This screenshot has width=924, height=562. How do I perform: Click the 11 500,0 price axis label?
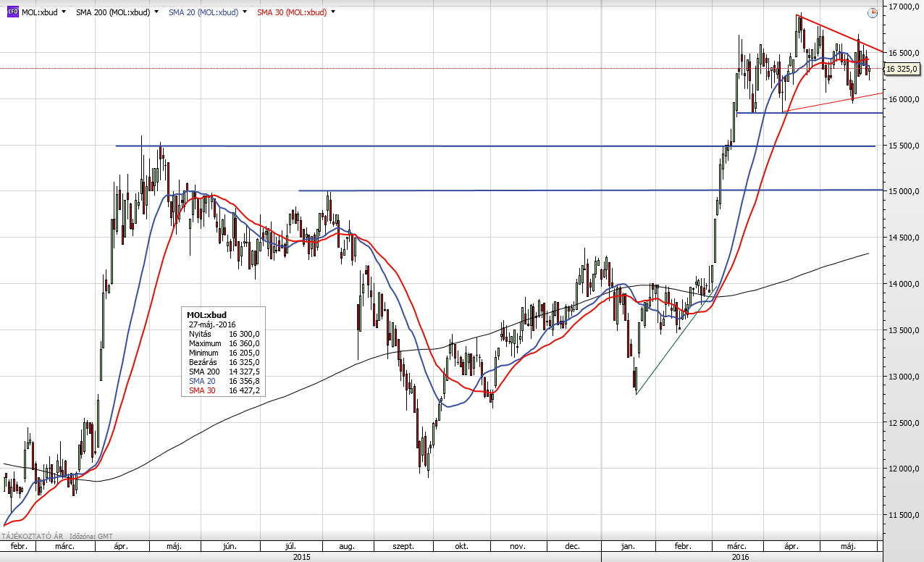pyautogui.click(x=902, y=516)
